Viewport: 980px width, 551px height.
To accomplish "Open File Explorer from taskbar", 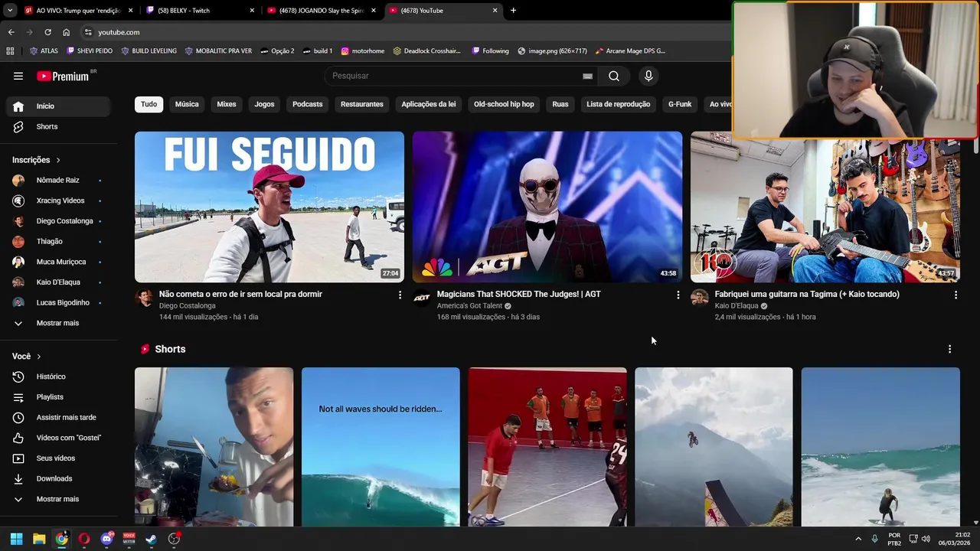I will point(39,539).
